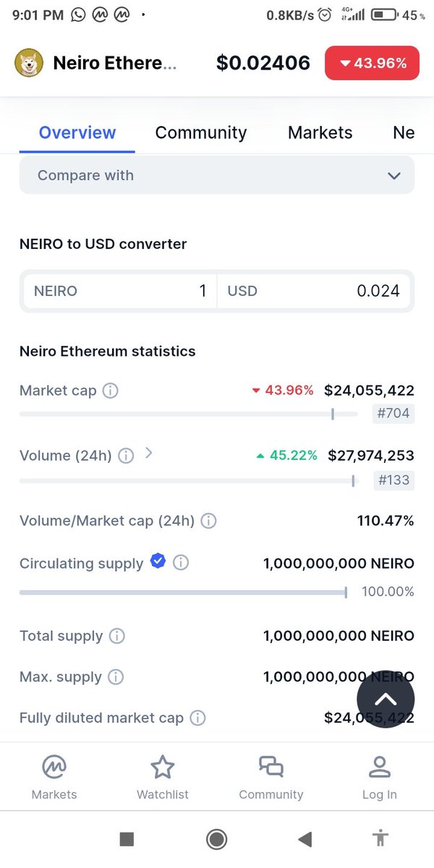
Task: Tap the red 43.96% change badge
Action: 373,63
